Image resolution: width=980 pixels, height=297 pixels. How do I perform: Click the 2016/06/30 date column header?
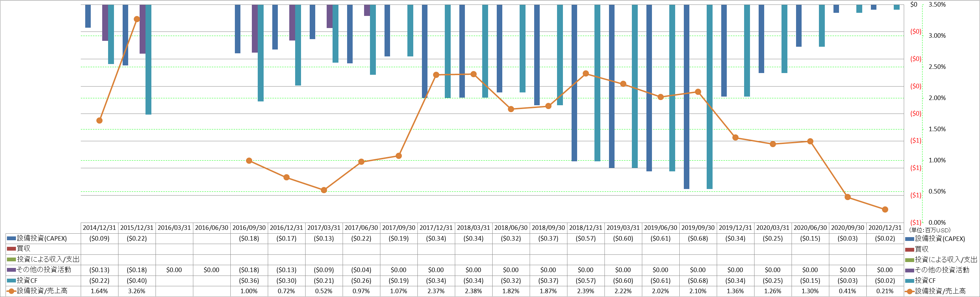coord(212,228)
